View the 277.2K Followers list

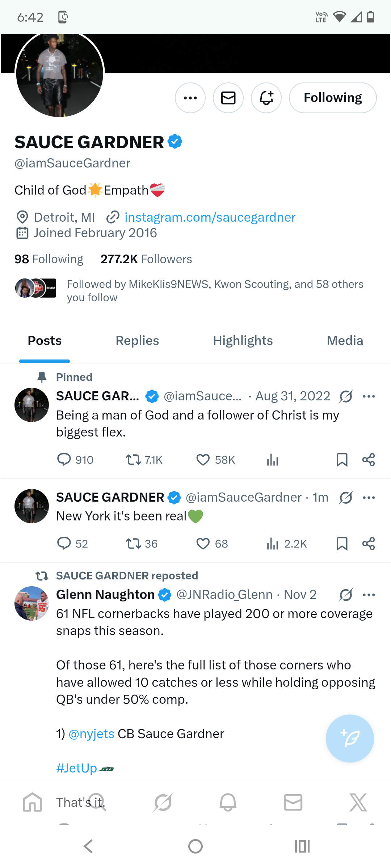click(146, 259)
